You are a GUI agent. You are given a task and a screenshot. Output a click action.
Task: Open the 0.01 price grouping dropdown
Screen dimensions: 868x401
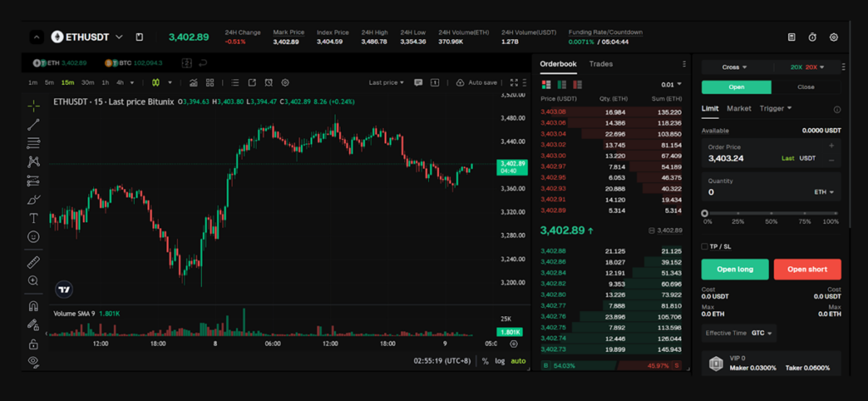click(x=671, y=85)
